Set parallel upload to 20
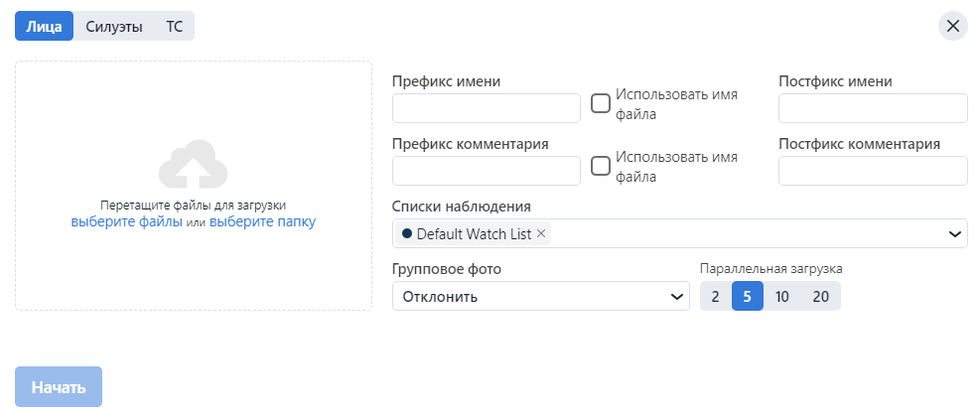 [x=820, y=296]
